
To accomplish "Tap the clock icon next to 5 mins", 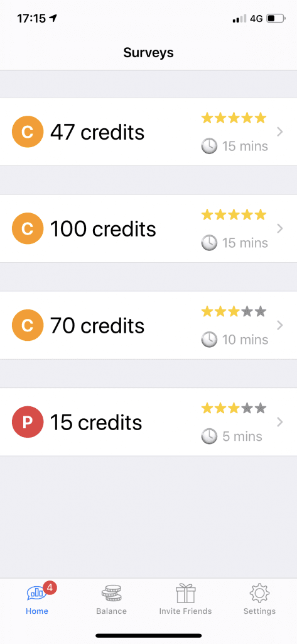I will pos(209,436).
